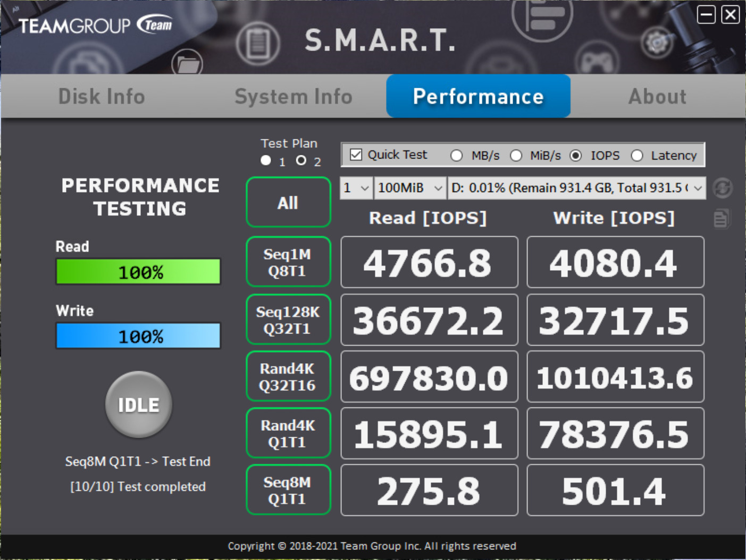The image size is (746, 560).
Task: Expand the 100MiB test size dropdown
Action: tap(410, 188)
